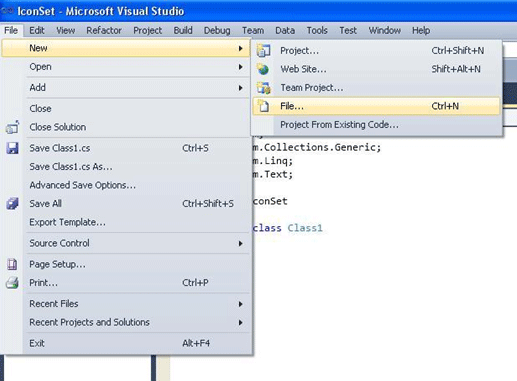The image size is (517, 381).
Task: Open the Data menu
Action: (285, 30)
